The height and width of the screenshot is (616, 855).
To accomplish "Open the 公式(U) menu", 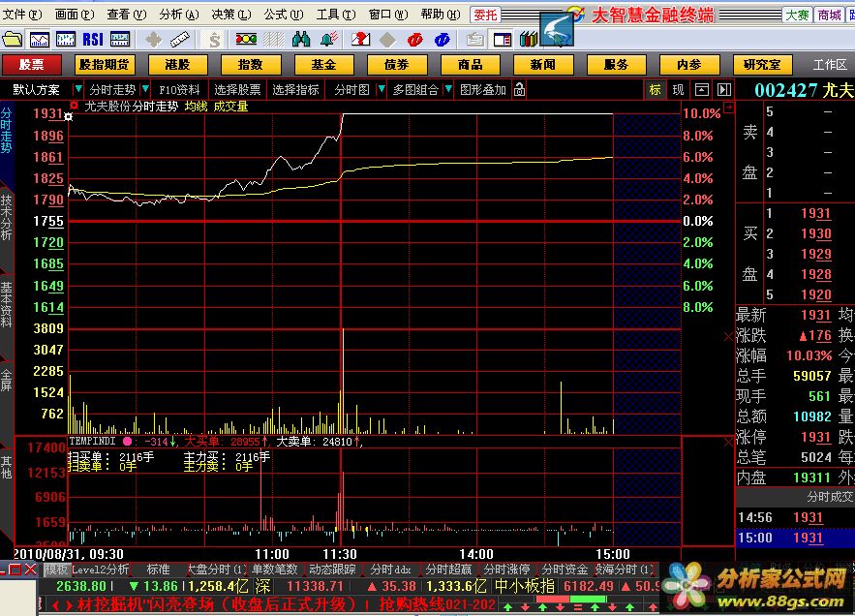I will 284,15.
